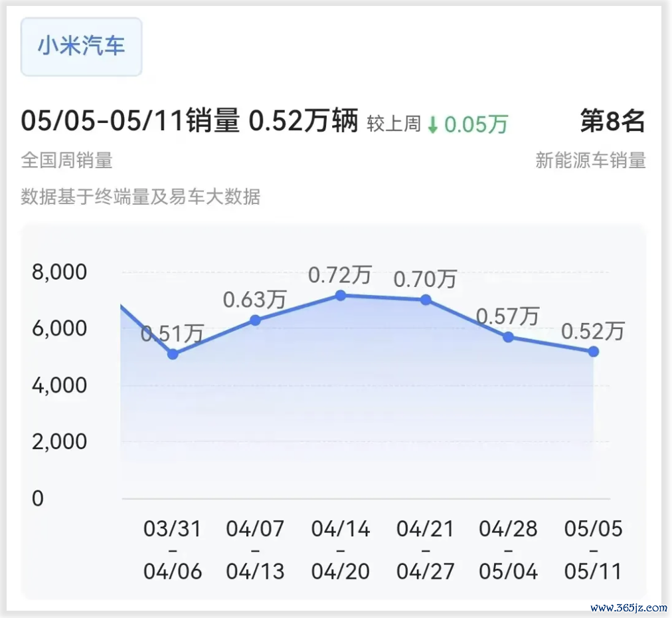Click the 0.57万 data point marker

[x=508, y=337]
